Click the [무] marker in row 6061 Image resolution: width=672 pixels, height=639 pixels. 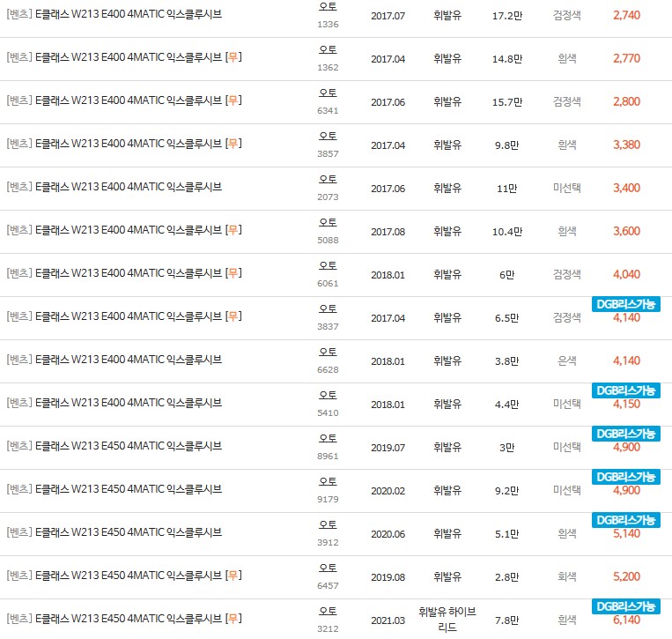[x=233, y=273]
